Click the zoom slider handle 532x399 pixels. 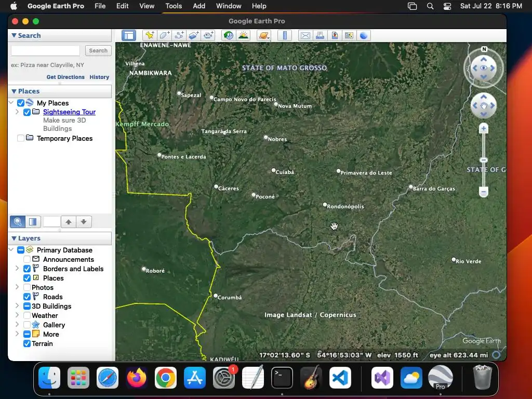pyautogui.click(x=484, y=160)
